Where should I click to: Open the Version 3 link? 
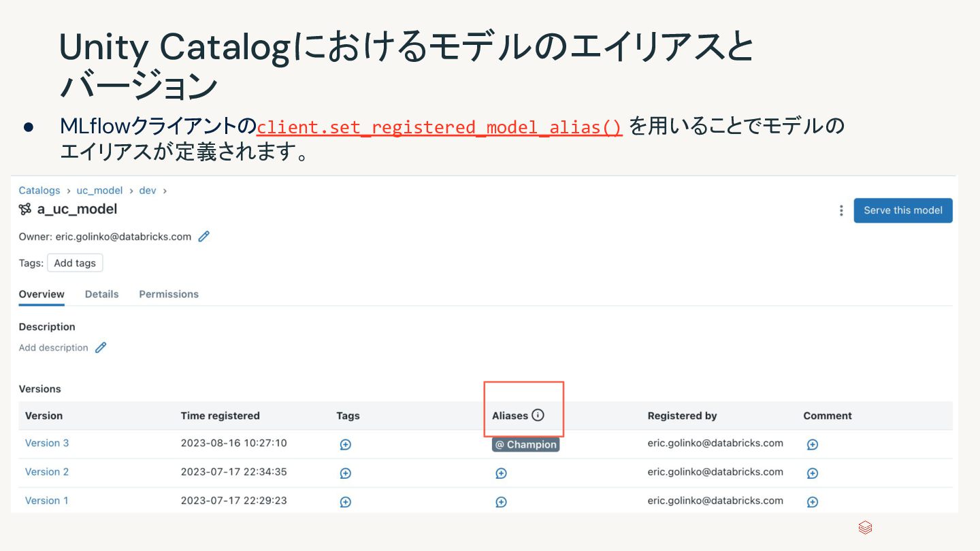coord(47,443)
